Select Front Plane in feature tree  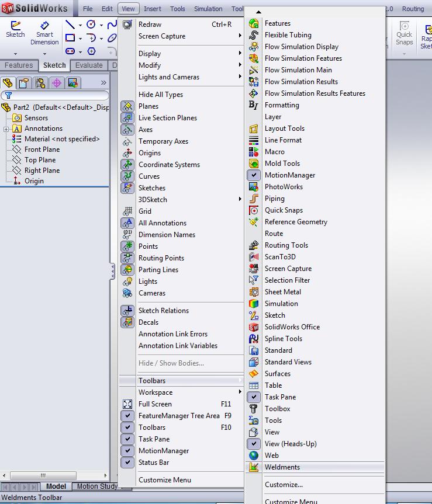42,150
